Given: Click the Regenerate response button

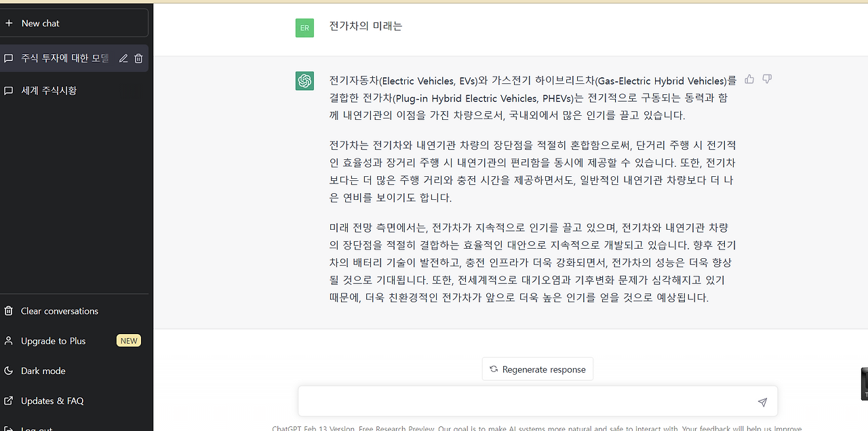Looking at the screenshot, I should click(x=537, y=369).
